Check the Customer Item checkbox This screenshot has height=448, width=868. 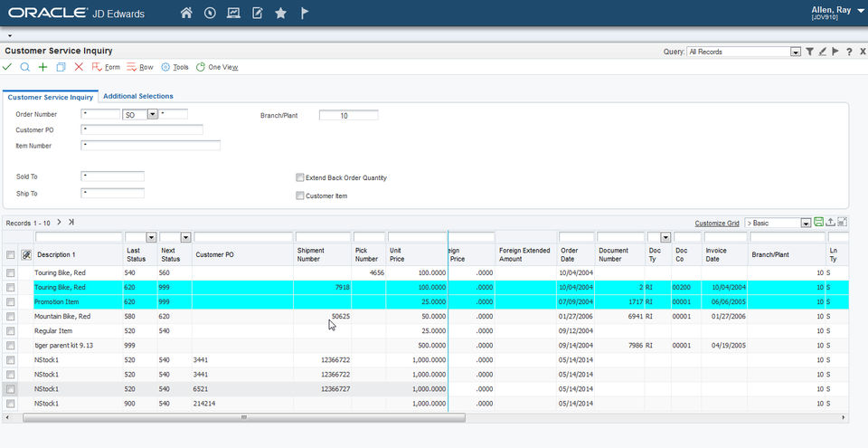(300, 195)
